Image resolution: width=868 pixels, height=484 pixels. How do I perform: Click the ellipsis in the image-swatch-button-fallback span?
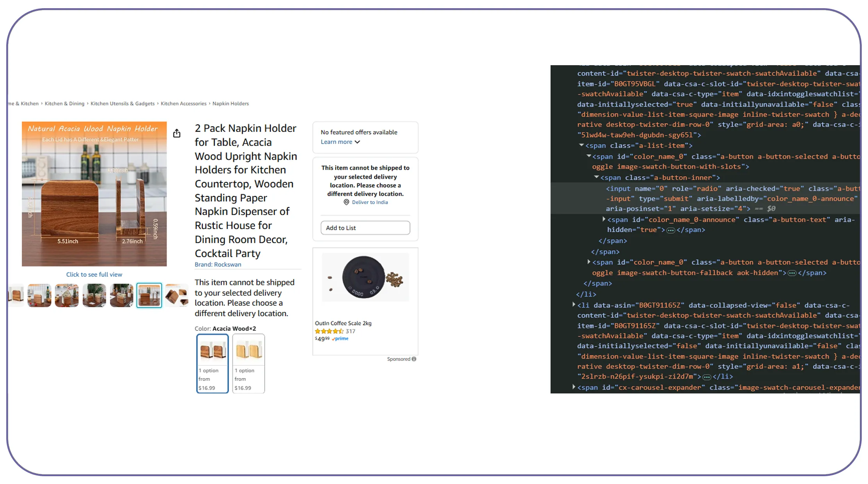point(792,273)
